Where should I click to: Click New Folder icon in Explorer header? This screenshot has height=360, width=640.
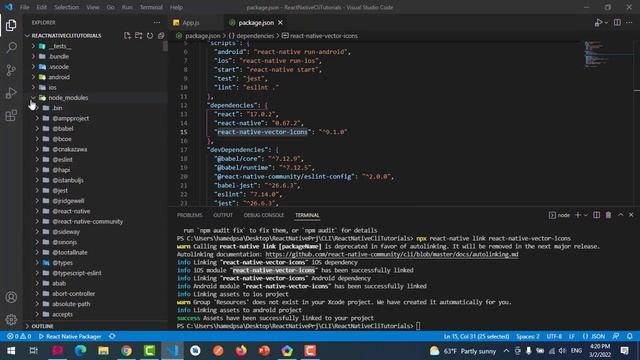tap(139, 36)
